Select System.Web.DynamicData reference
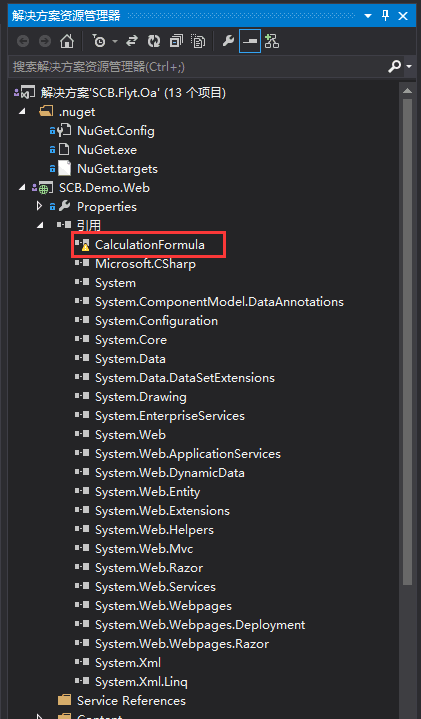The width and height of the screenshot is (421, 719). (170, 473)
